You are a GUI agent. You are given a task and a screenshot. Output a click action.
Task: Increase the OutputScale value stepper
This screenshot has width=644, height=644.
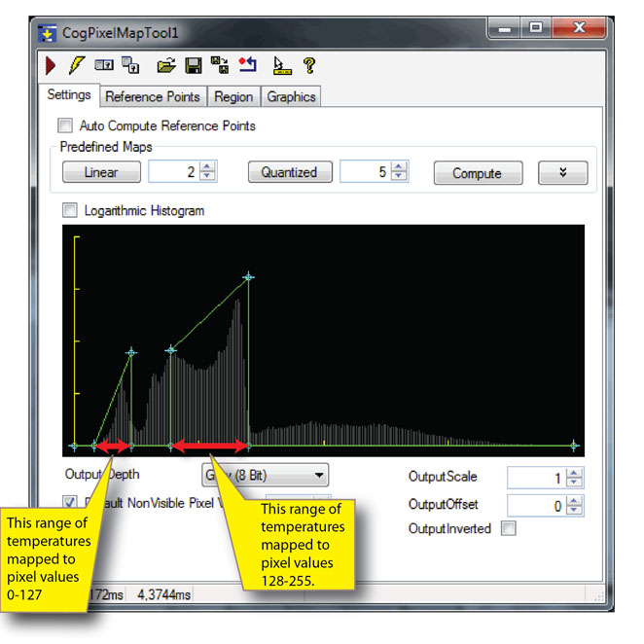coord(574,473)
